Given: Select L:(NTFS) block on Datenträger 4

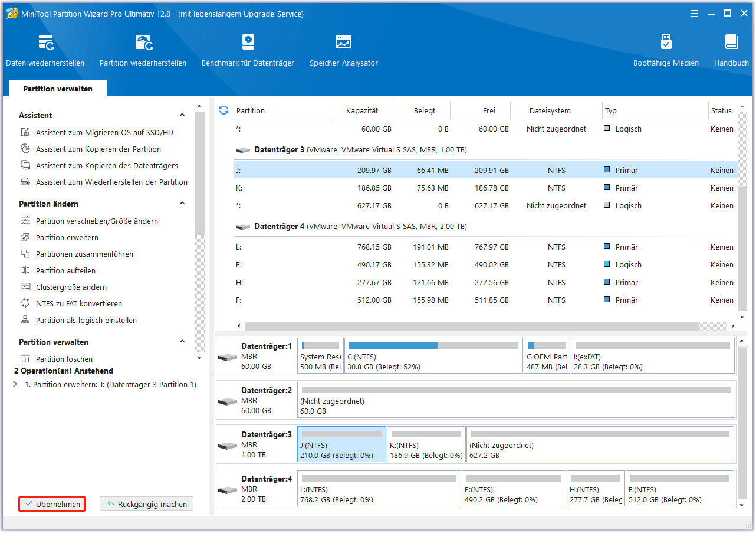Looking at the screenshot, I should (x=379, y=489).
